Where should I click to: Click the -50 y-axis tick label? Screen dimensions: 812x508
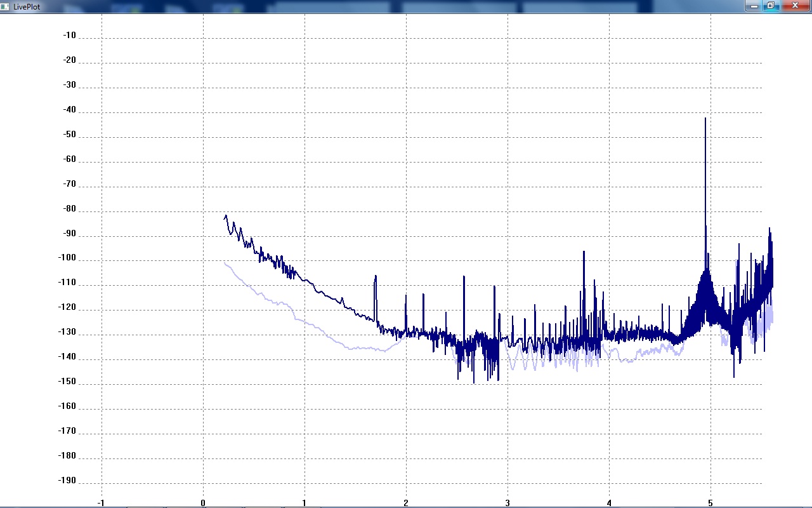[x=70, y=135]
